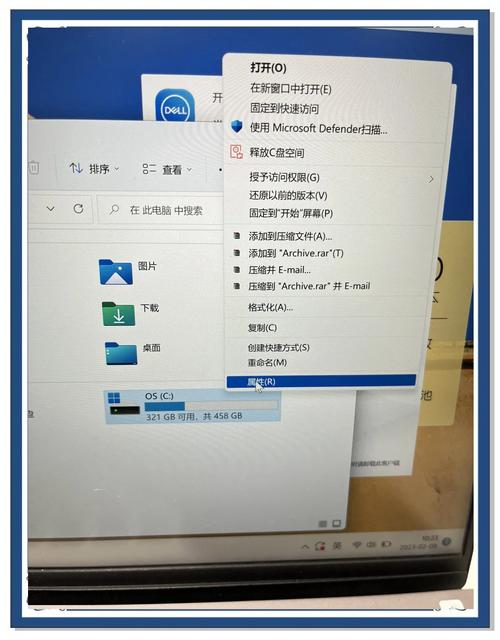This screenshot has width=500, height=640.
Task: Select the Microsoft Defender shield icon
Action: tap(237, 127)
